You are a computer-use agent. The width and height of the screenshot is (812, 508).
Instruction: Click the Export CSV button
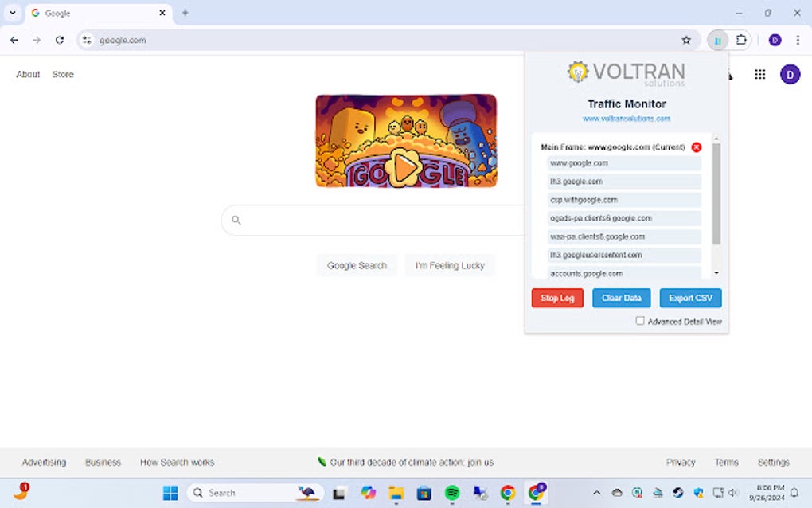[x=690, y=298]
